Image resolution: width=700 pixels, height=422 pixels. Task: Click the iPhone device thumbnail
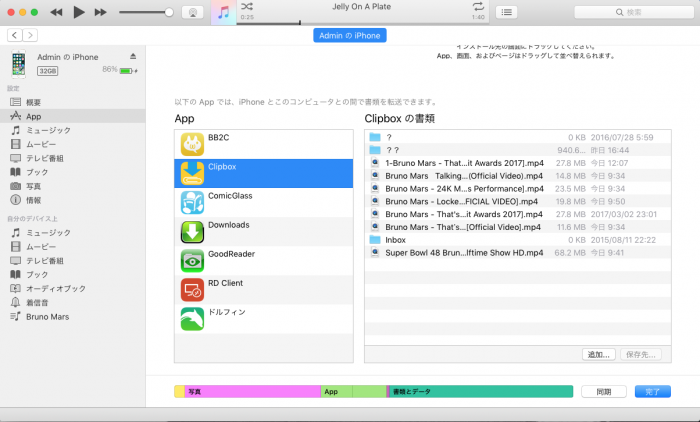[19, 64]
